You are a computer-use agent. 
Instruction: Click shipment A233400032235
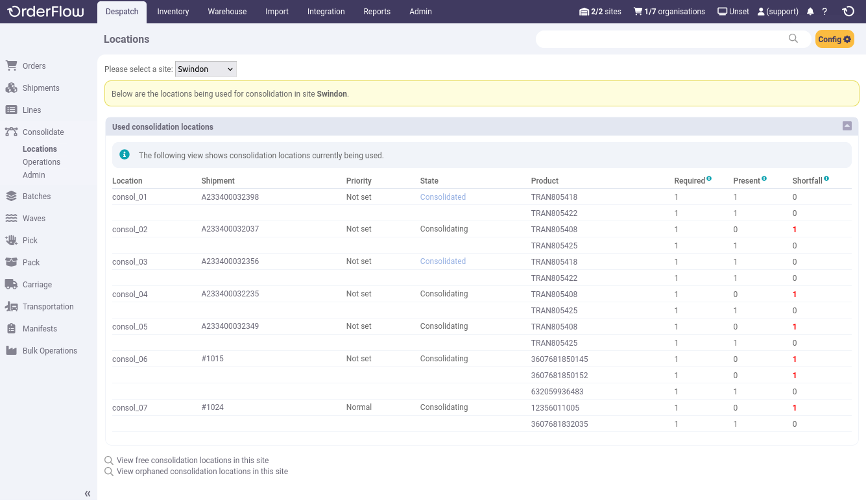click(x=230, y=293)
